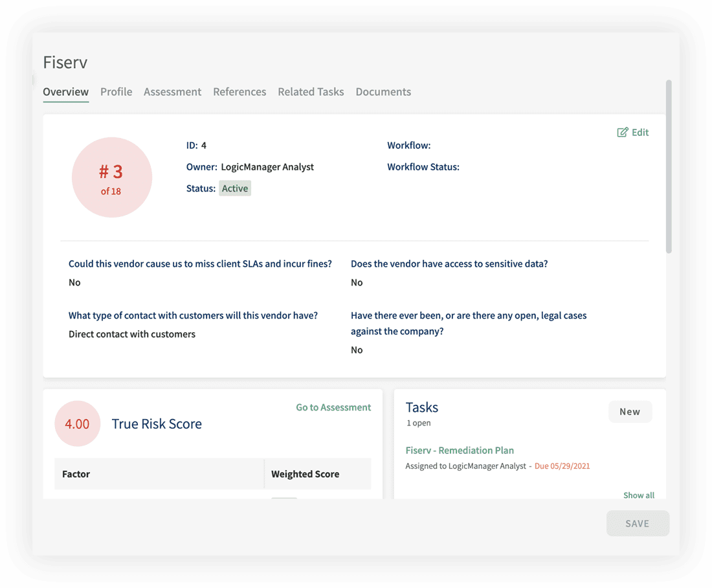Switch to the Documents tab

383,91
